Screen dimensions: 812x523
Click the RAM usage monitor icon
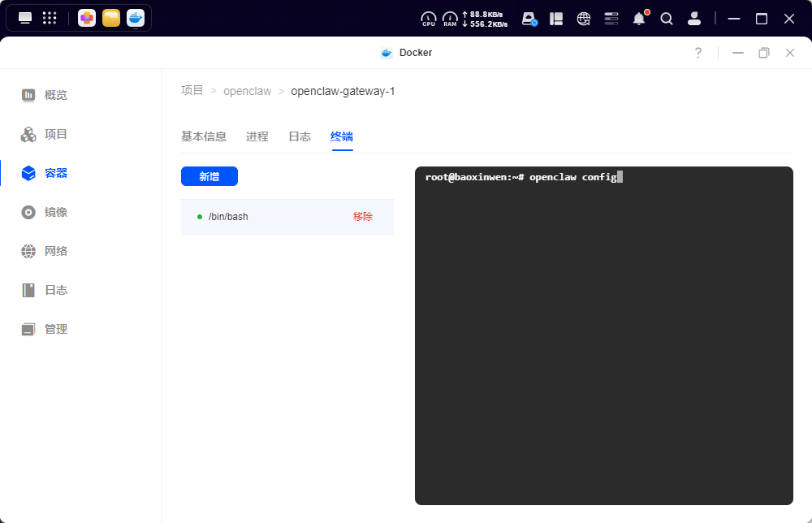click(x=450, y=18)
